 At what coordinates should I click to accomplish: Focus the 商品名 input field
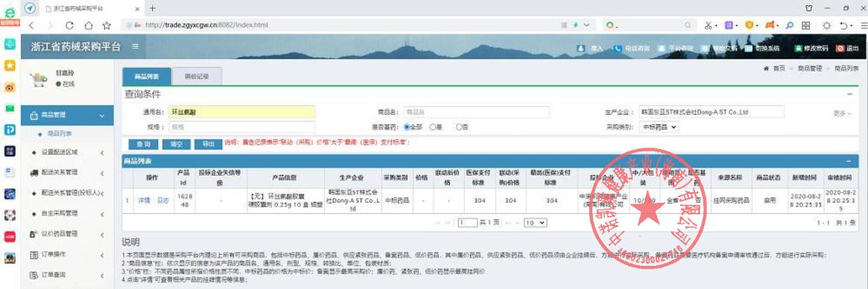pyautogui.click(x=476, y=112)
